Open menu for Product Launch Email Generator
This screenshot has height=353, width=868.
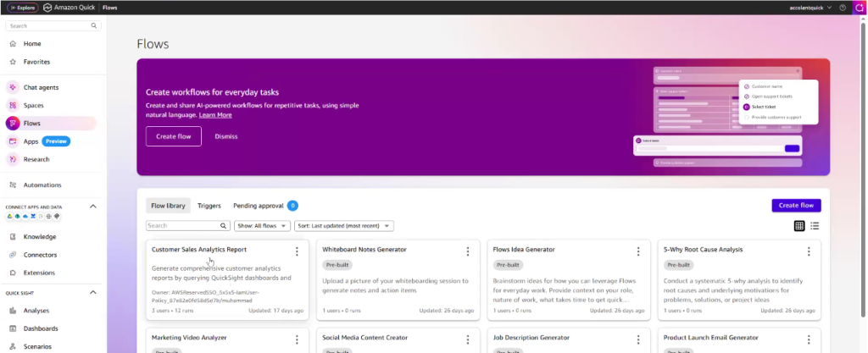(x=809, y=339)
